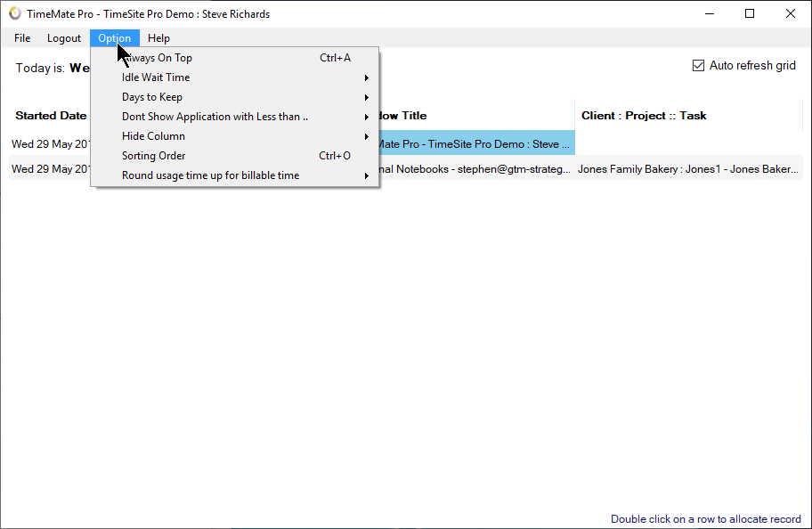
Task: Open Round usage time up for billable time
Action: tap(234, 175)
